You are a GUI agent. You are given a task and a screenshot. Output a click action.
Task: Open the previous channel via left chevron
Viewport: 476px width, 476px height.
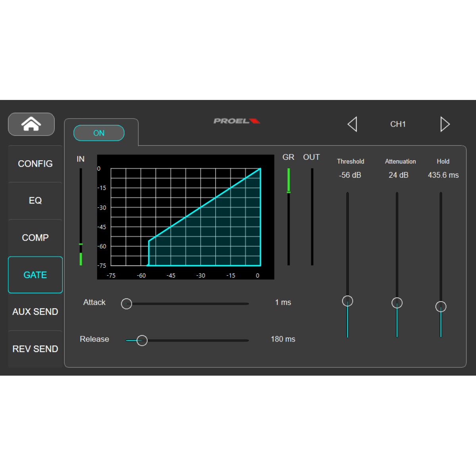[353, 124]
